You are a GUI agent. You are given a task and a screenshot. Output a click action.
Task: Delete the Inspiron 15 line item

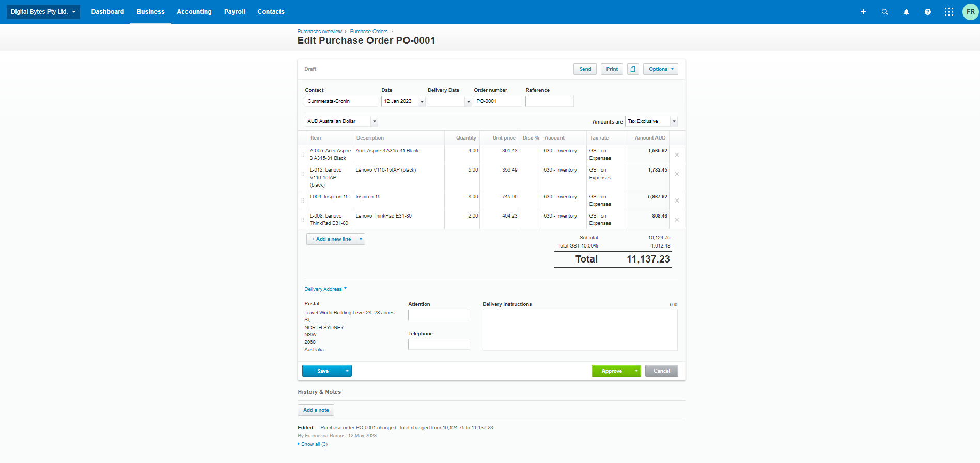click(677, 200)
